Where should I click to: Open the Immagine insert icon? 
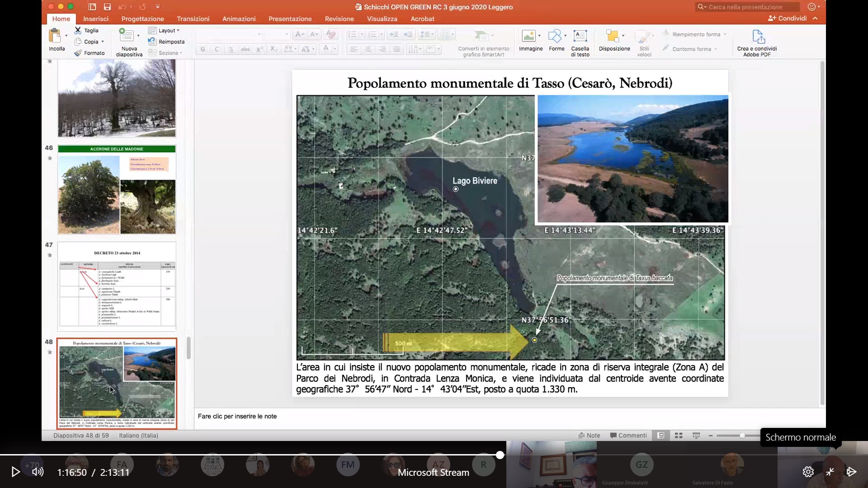(528, 36)
